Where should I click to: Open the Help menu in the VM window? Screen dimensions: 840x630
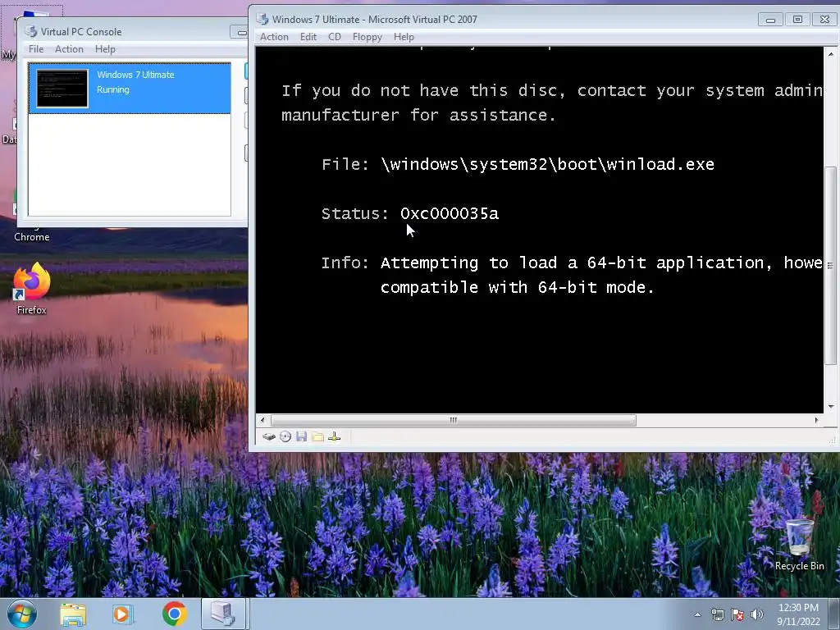(404, 37)
